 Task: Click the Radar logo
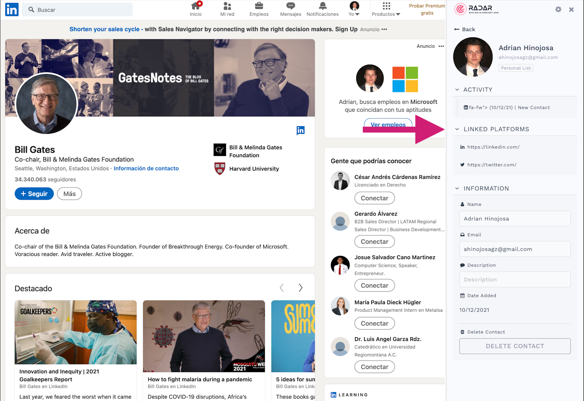pyautogui.click(x=476, y=9)
